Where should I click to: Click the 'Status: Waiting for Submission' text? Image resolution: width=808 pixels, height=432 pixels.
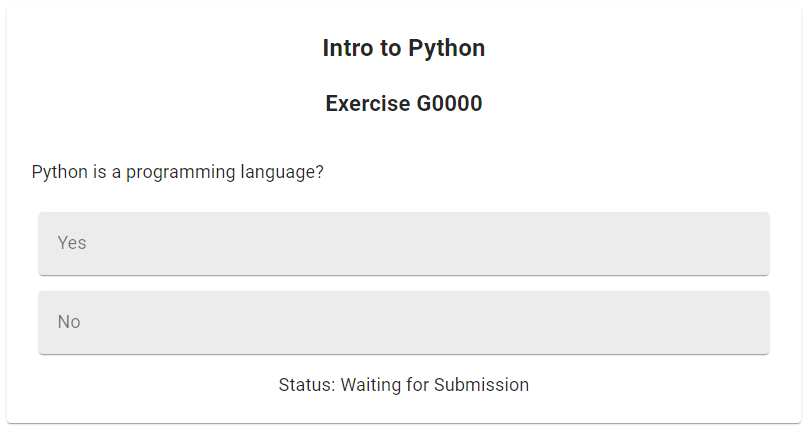point(403,385)
